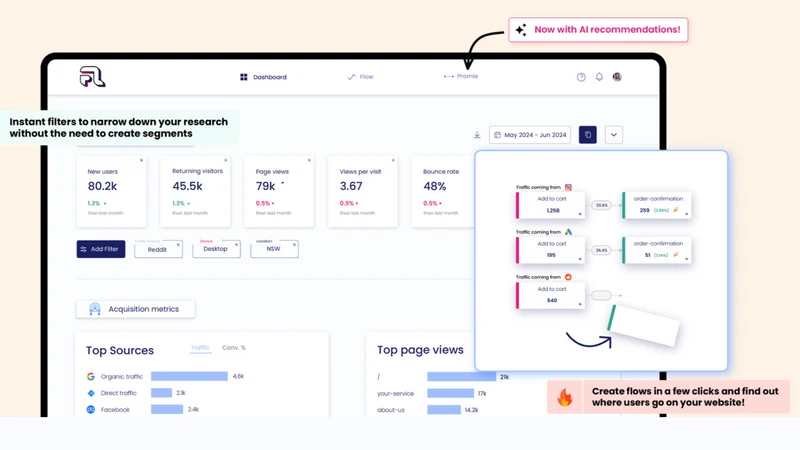800x450 pixels.
Task: Remove the Reddit filter chip
Action: point(178,245)
